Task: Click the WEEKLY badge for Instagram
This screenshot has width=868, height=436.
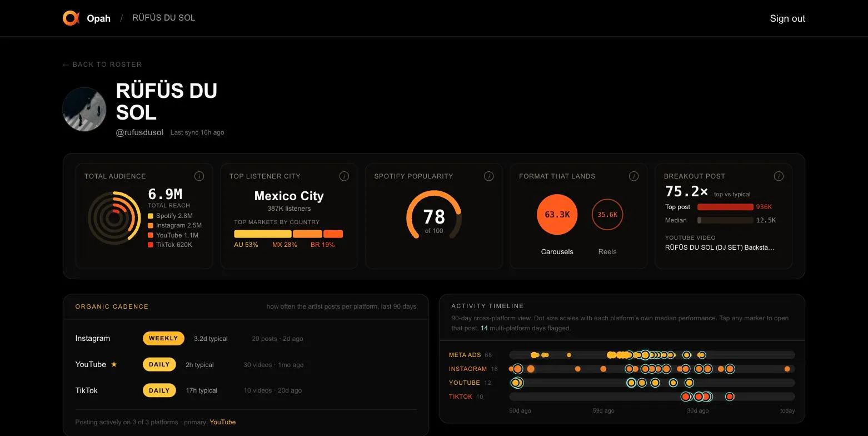Action: click(163, 338)
